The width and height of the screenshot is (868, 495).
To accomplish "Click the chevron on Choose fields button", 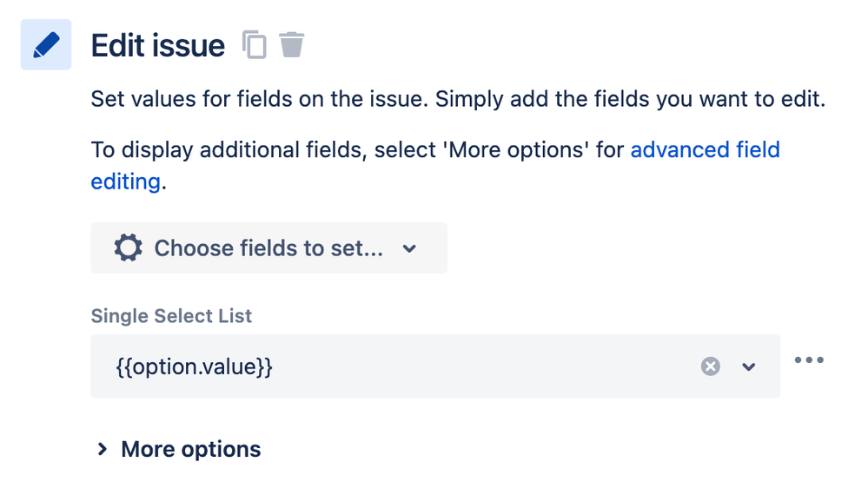I will click(410, 248).
